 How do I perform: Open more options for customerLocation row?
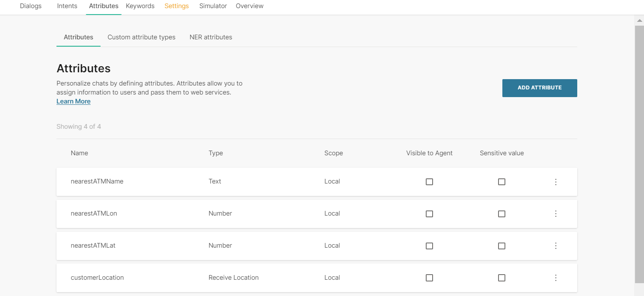pyautogui.click(x=556, y=278)
